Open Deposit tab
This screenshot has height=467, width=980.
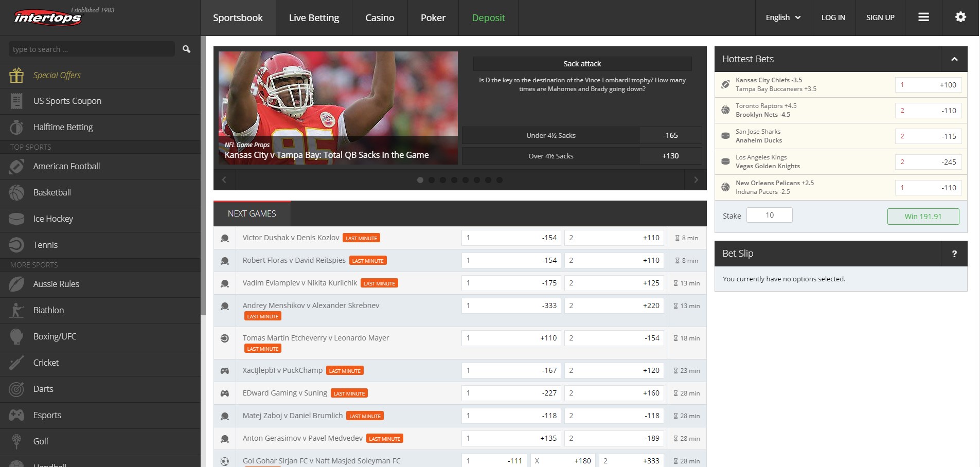coord(488,17)
